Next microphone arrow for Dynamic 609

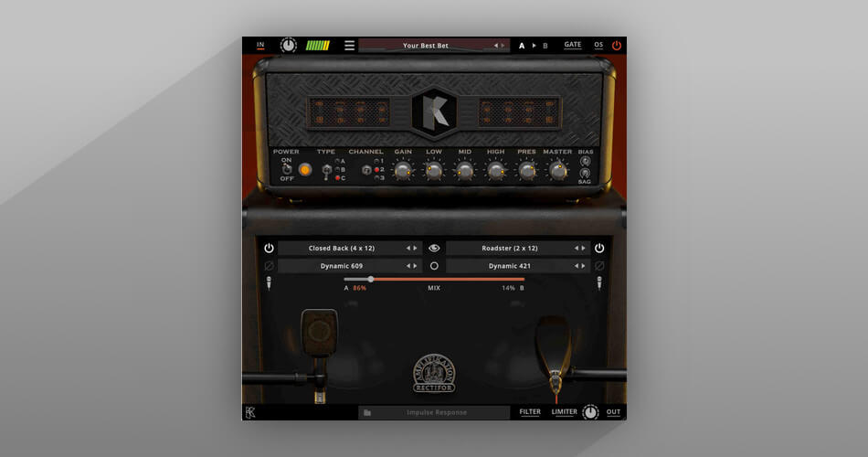tap(415, 266)
